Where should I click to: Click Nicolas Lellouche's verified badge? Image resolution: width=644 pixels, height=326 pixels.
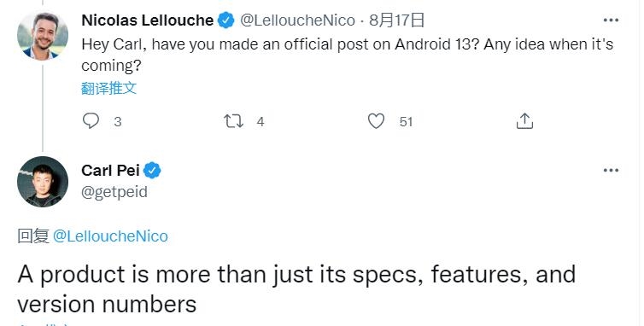pyautogui.click(x=225, y=20)
